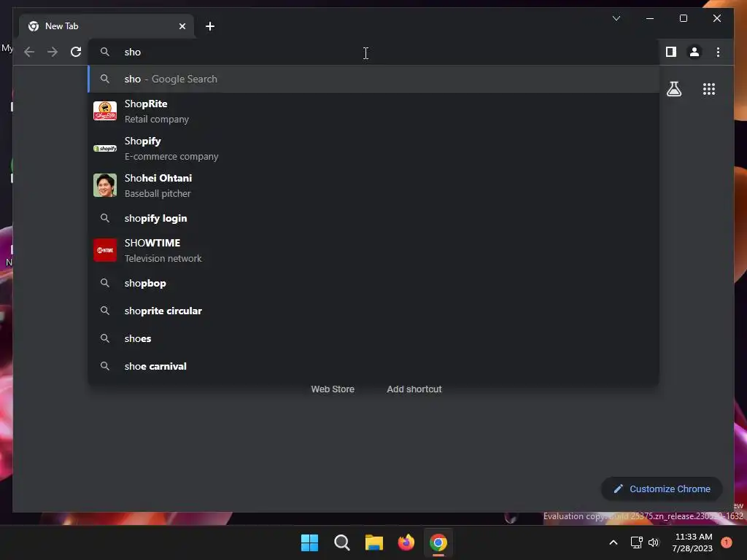Click the browser forward arrow
The image size is (747, 560).
53,52
